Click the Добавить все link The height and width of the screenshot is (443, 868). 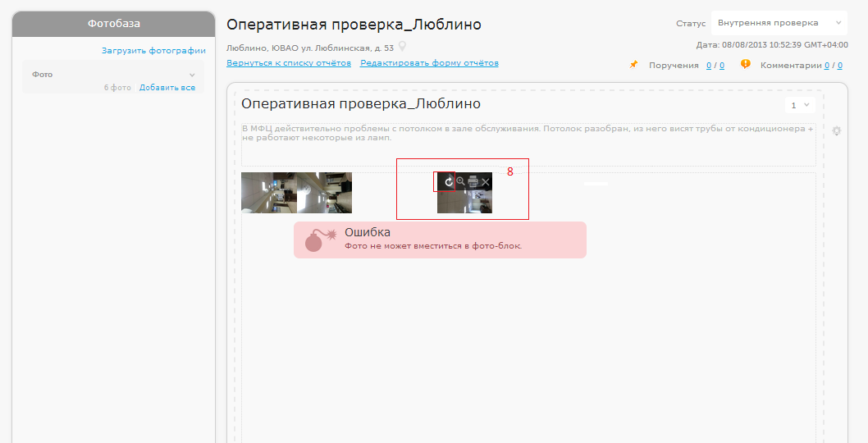(x=167, y=87)
